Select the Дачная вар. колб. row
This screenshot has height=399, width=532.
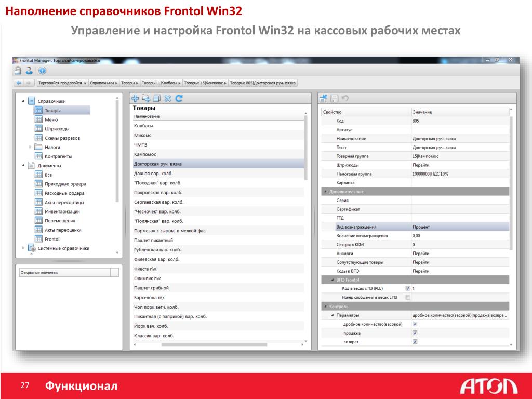pos(219,174)
